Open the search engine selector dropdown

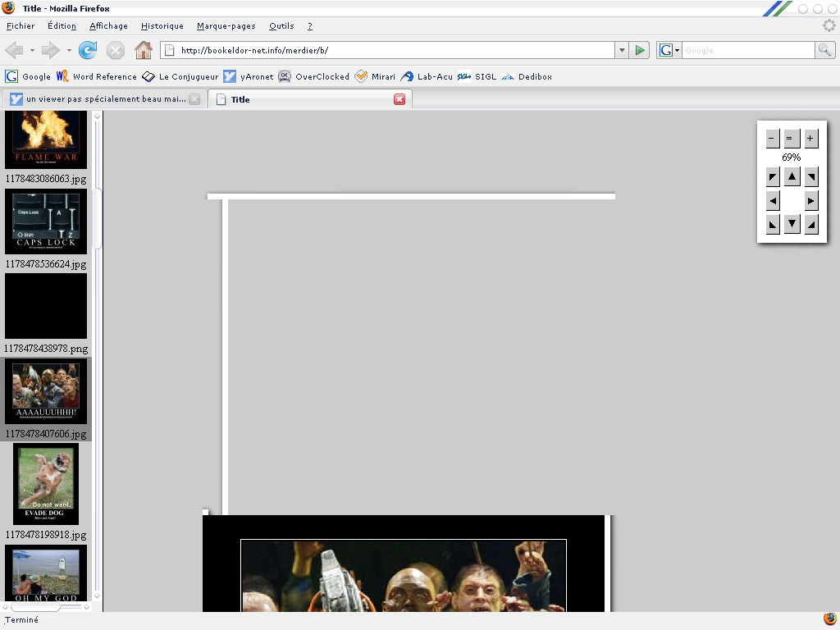[x=668, y=50]
